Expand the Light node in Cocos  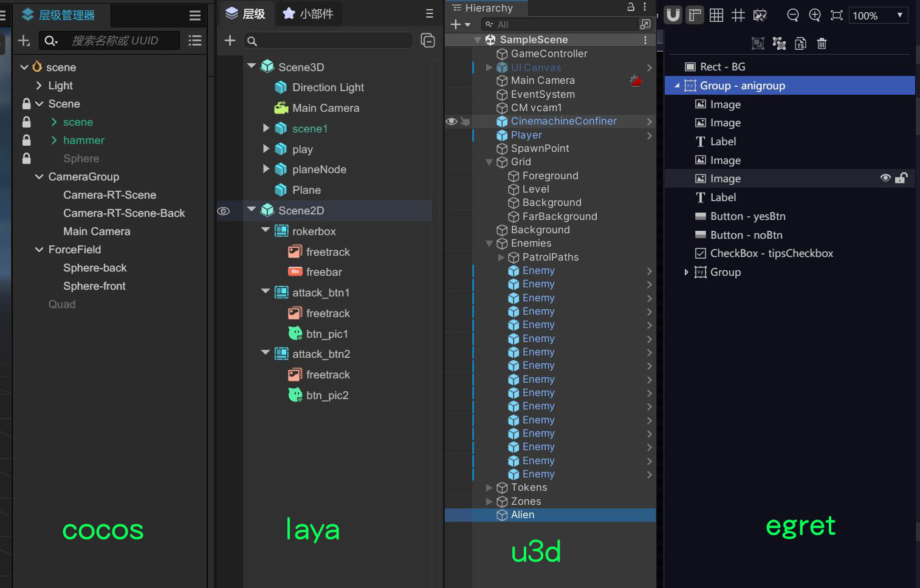point(39,86)
